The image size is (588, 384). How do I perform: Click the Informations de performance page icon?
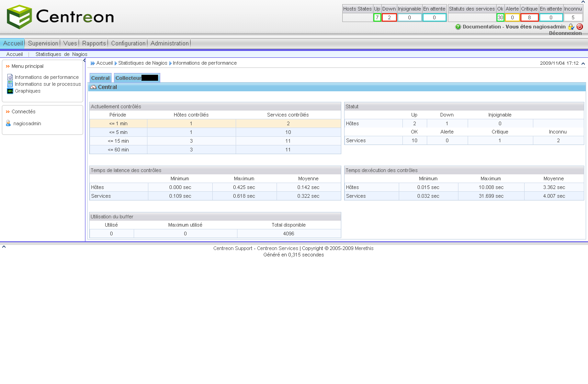tap(10, 77)
